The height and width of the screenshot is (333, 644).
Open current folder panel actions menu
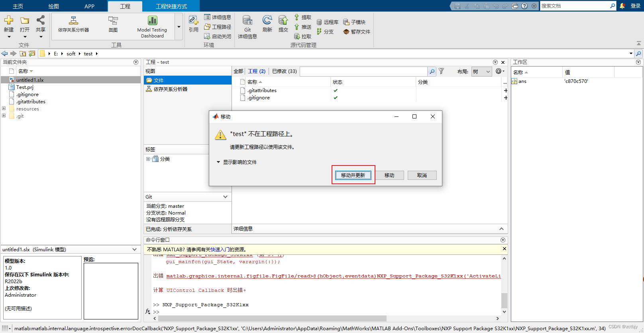click(x=136, y=62)
